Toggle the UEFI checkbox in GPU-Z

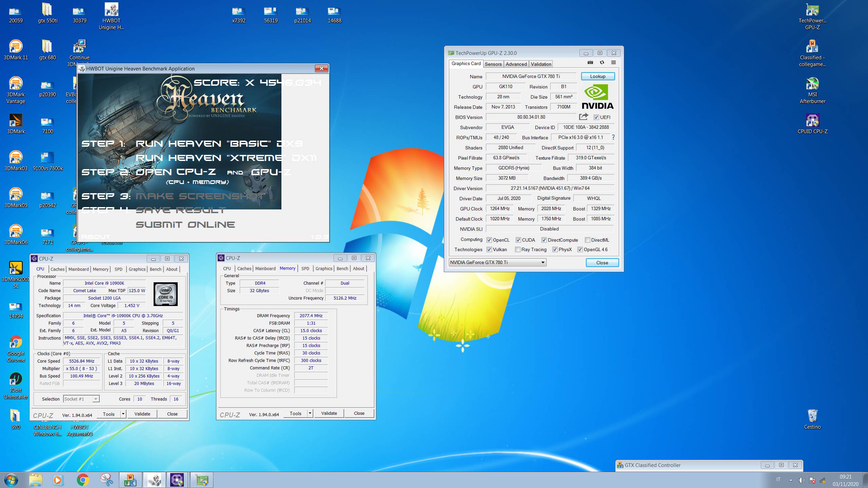click(596, 117)
